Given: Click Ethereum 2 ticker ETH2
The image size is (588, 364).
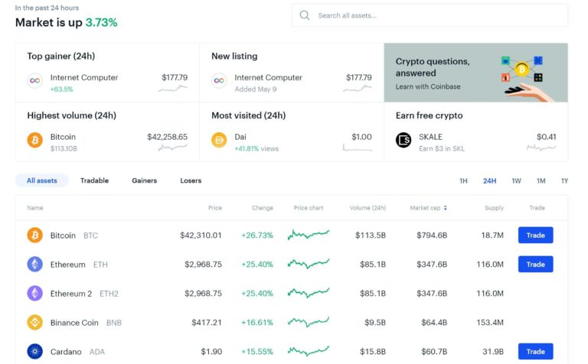Looking at the screenshot, I should [109, 294].
